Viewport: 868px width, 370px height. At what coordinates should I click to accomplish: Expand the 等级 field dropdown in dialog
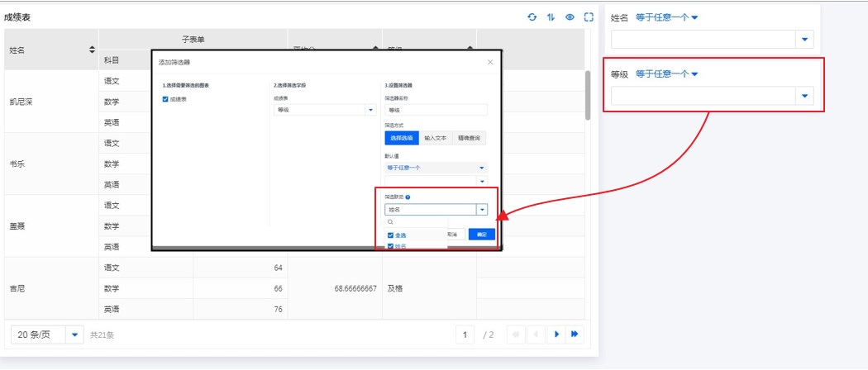click(370, 109)
